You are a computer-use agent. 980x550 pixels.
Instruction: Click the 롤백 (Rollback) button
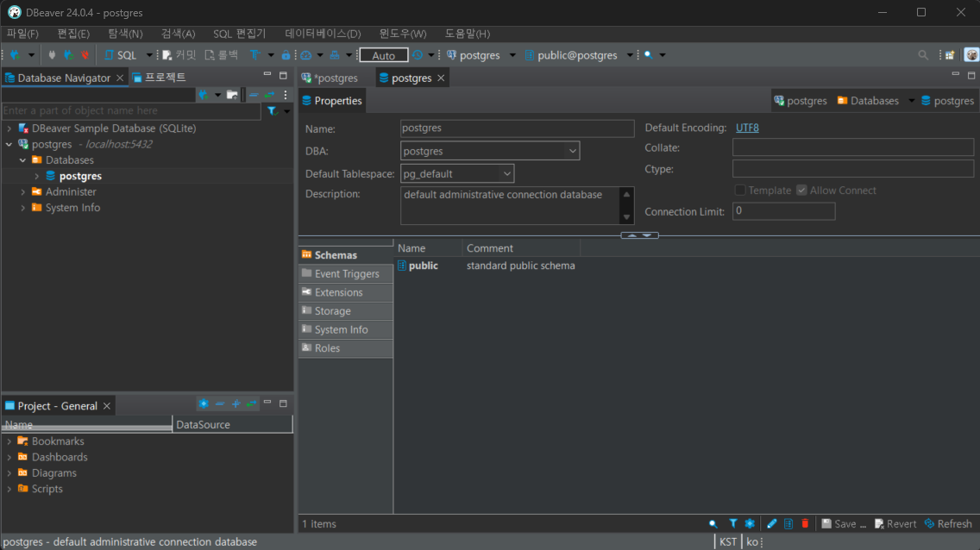click(x=221, y=55)
